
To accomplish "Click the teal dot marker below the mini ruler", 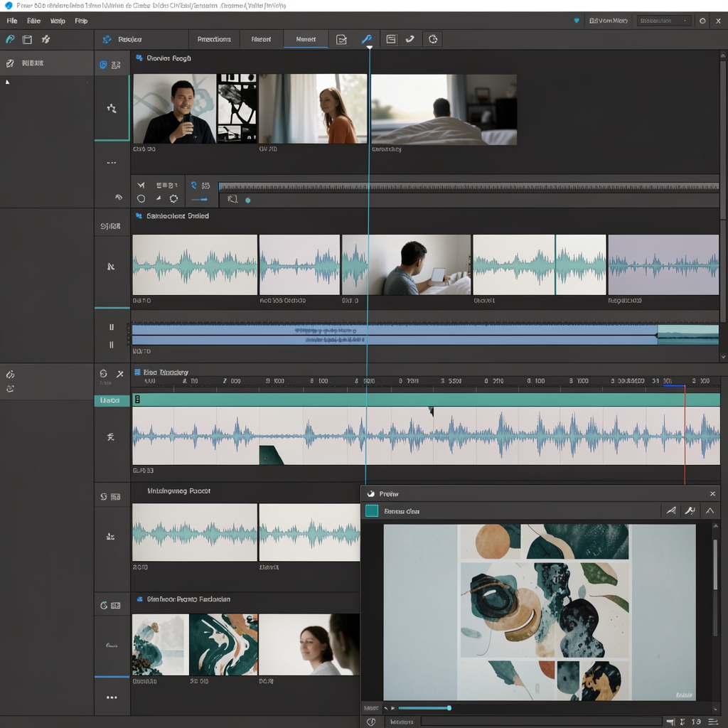I will point(248,200).
